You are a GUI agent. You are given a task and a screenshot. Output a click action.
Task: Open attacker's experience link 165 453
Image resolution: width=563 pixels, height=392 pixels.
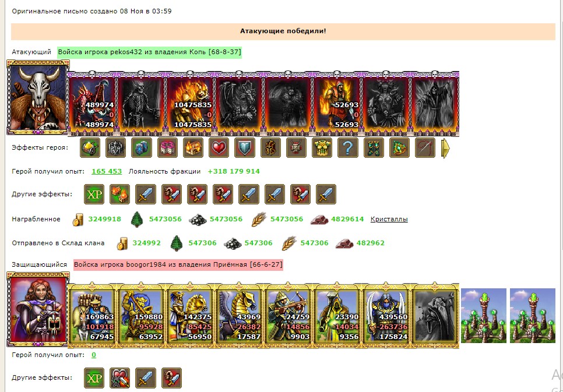(107, 171)
